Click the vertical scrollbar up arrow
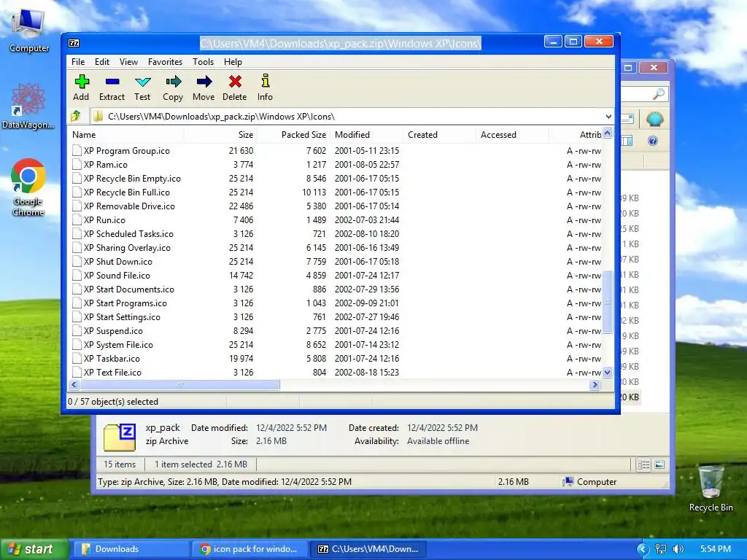747x560 pixels. [x=608, y=133]
